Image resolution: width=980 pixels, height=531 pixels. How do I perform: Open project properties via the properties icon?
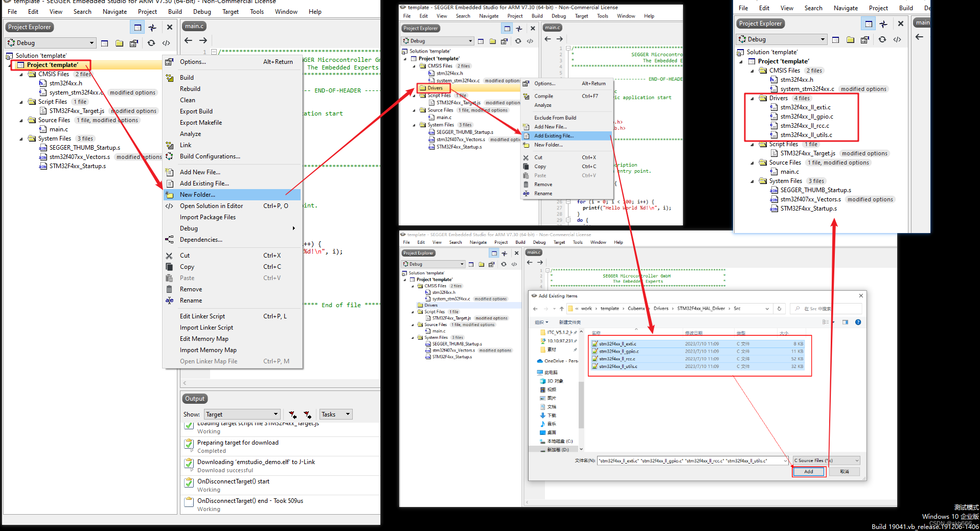[x=133, y=43]
